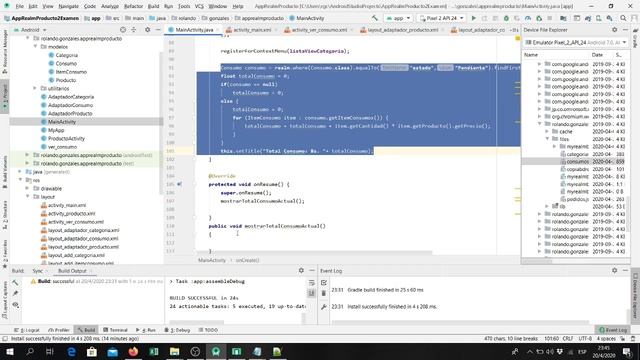640x360 pixels.
Task: Open the TODO tool window button
Action: (209, 330)
